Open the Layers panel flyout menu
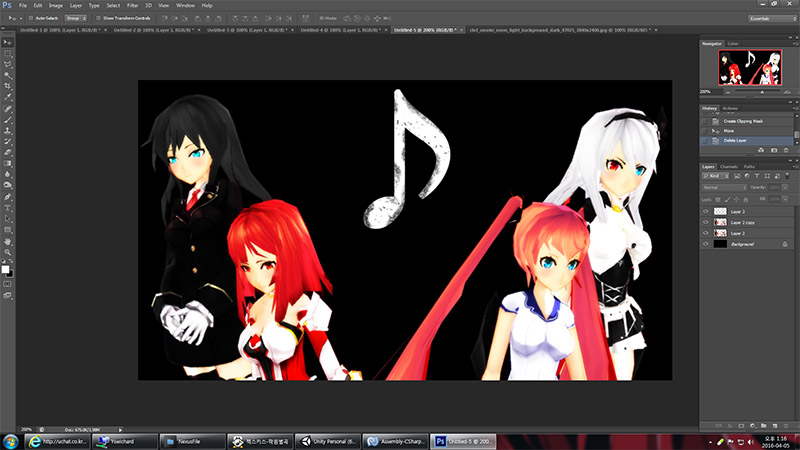Viewport: 800px width, 450px height. [x=794, y=167]
